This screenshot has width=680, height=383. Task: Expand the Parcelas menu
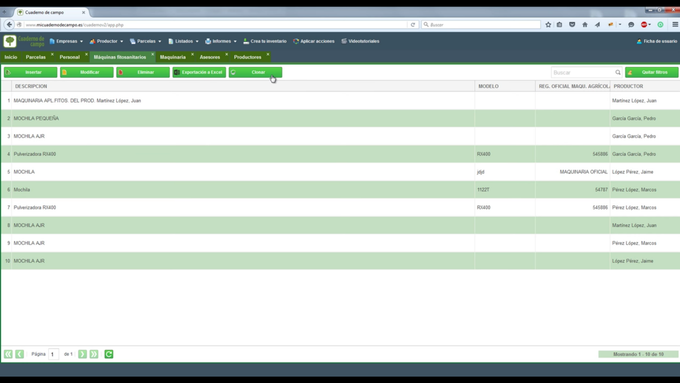pos(145,41)
